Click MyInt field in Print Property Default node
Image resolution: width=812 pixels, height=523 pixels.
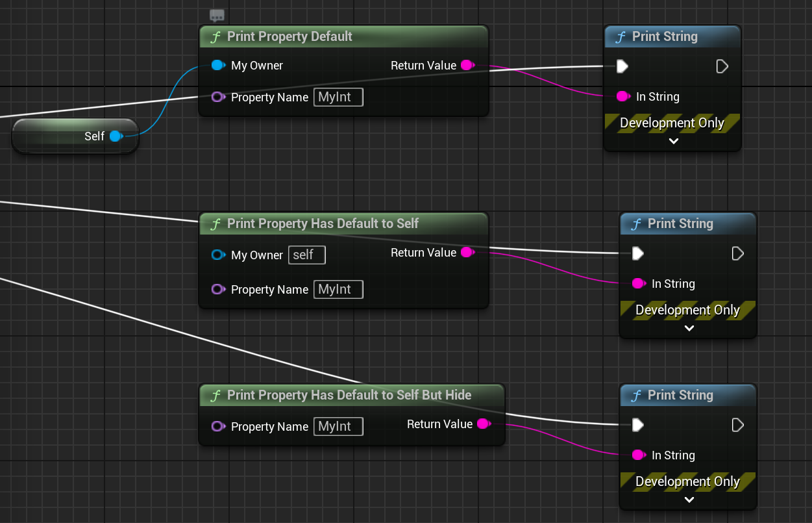click(338, 97)
